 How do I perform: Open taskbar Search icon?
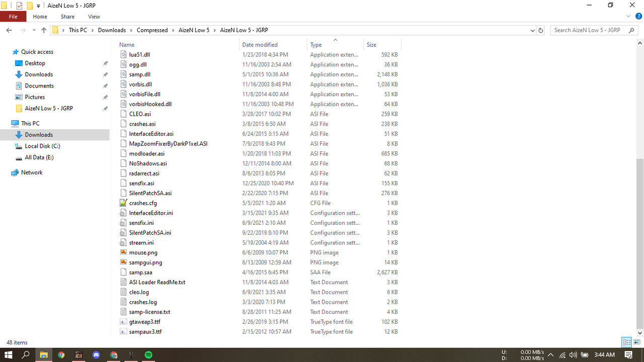[26, 355]
